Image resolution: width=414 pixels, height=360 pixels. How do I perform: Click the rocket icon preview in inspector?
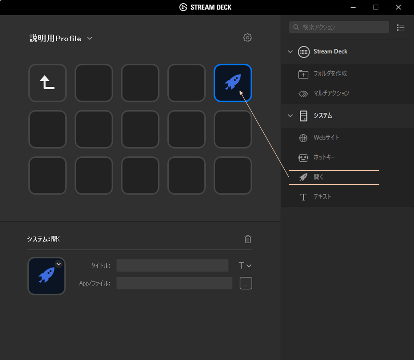(x=47, y=276)
